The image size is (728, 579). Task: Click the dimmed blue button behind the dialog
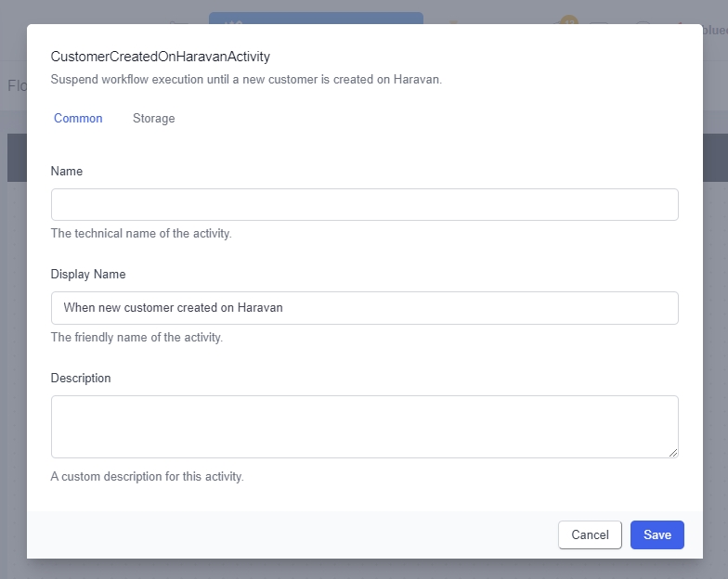tap(316, 18)
